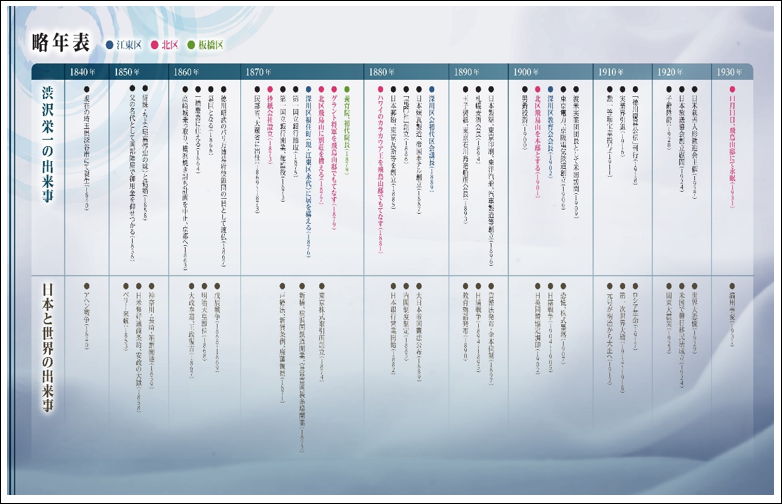Click the 渡米実業団団長 entry
The height and width of the screenshot is (504, 782).
click(576, 152)
